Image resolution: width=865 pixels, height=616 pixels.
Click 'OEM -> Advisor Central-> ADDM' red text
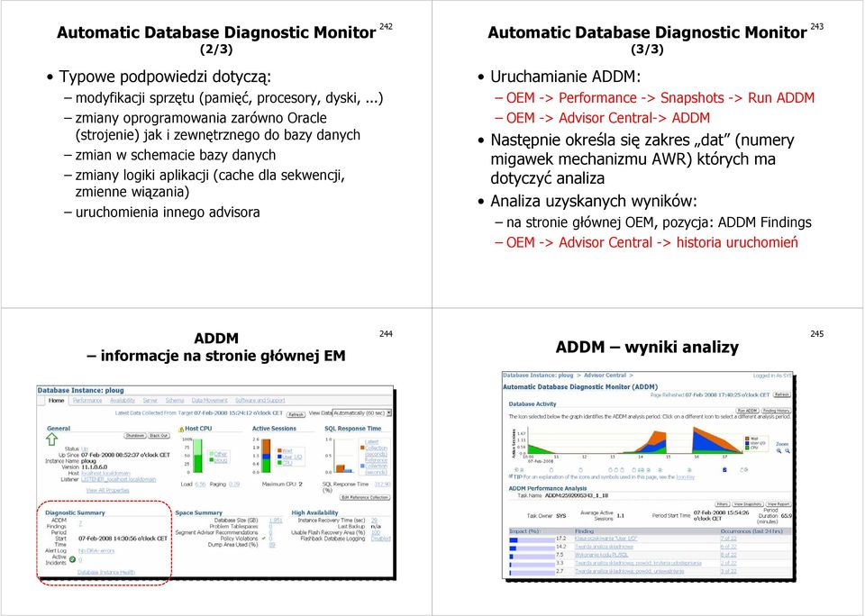coord(608,118)
